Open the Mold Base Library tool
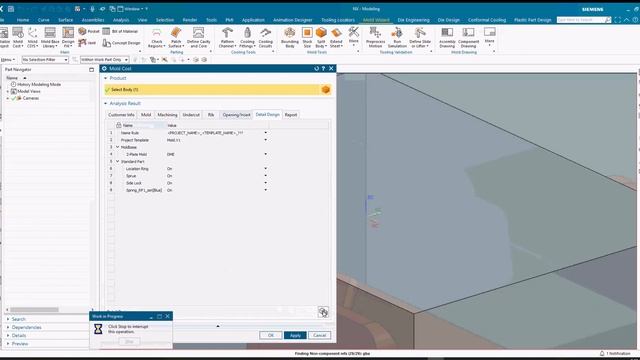This screenshot has height=360, width=640. [50, 37]
